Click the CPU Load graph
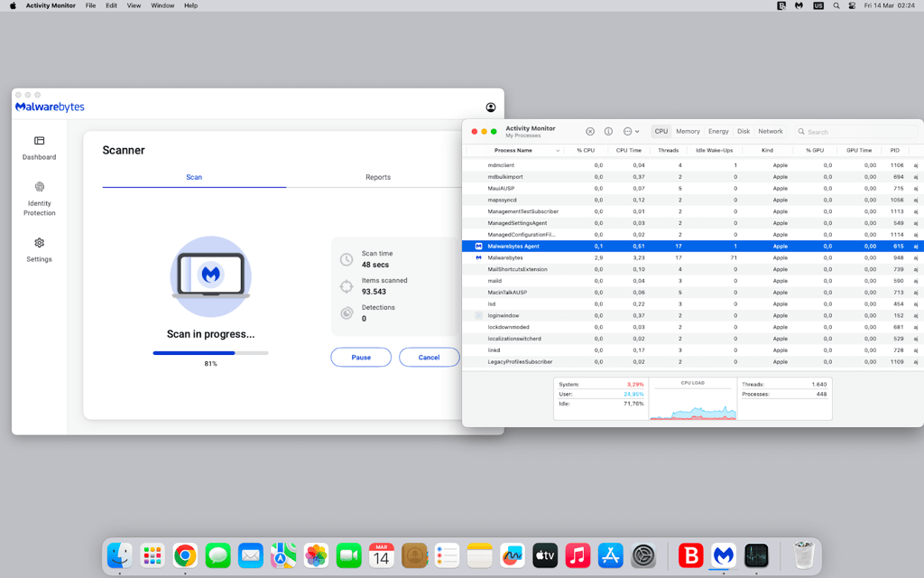 [x=693, y=399]
